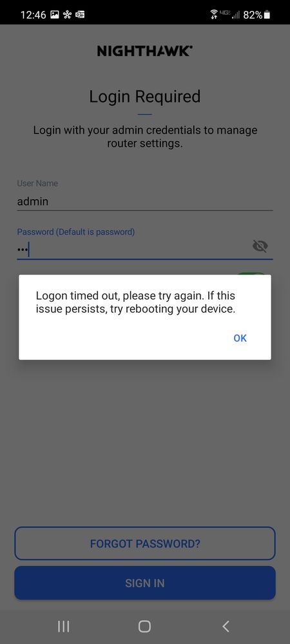Select the User Name field containing admin
290x644 pixels.
[x=145, y=202]
